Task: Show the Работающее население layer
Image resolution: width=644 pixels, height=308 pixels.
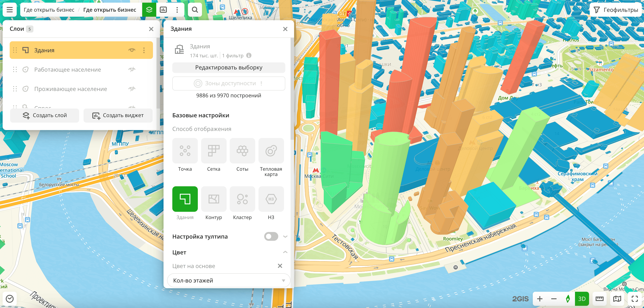Action: pyautogui.click(x=132, y=69)
